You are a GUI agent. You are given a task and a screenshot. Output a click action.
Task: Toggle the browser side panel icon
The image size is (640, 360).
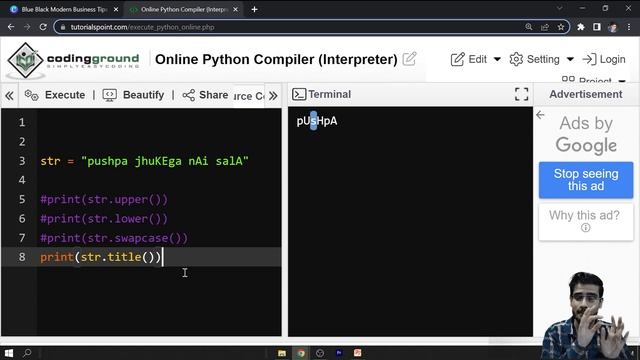click(597, 27)
